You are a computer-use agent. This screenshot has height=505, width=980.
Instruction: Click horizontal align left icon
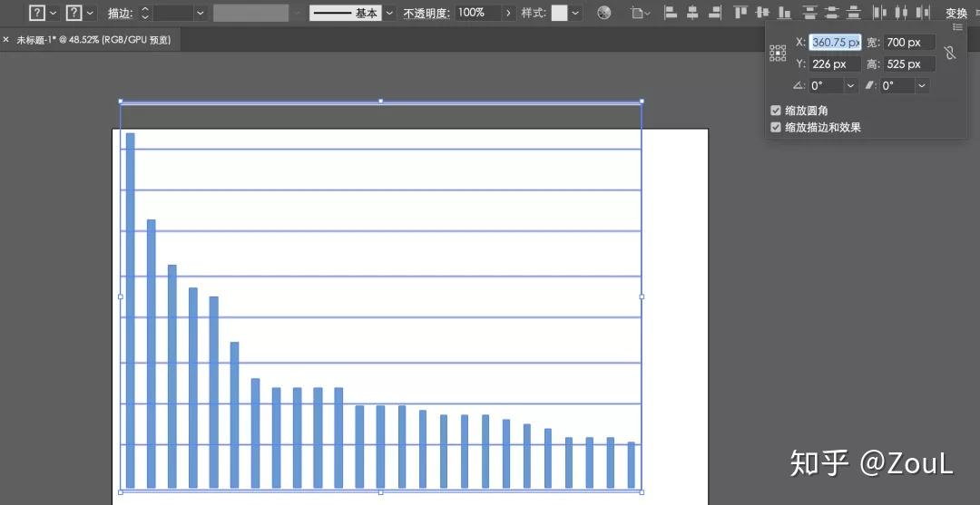tap(671, 13)
